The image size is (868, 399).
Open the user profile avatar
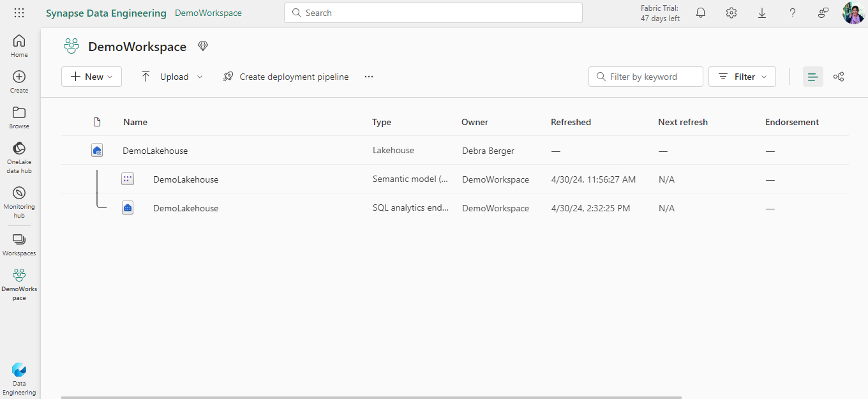(853, 13)
